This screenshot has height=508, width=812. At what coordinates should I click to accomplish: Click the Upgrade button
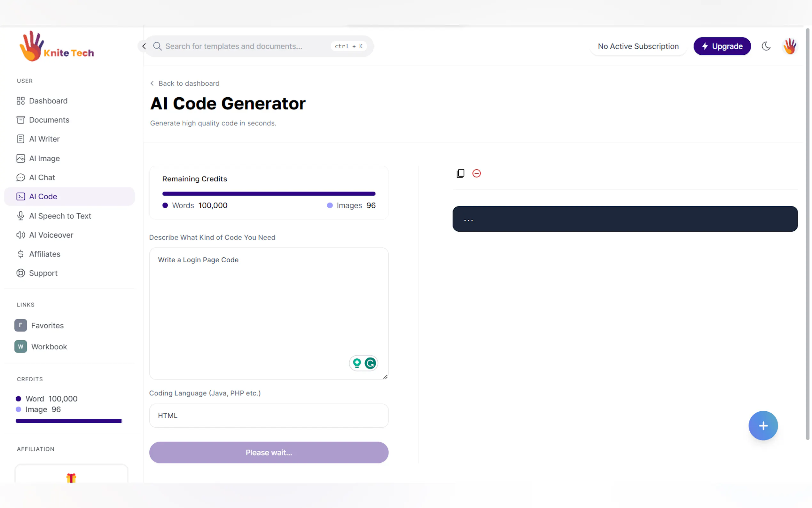(722, 46)
